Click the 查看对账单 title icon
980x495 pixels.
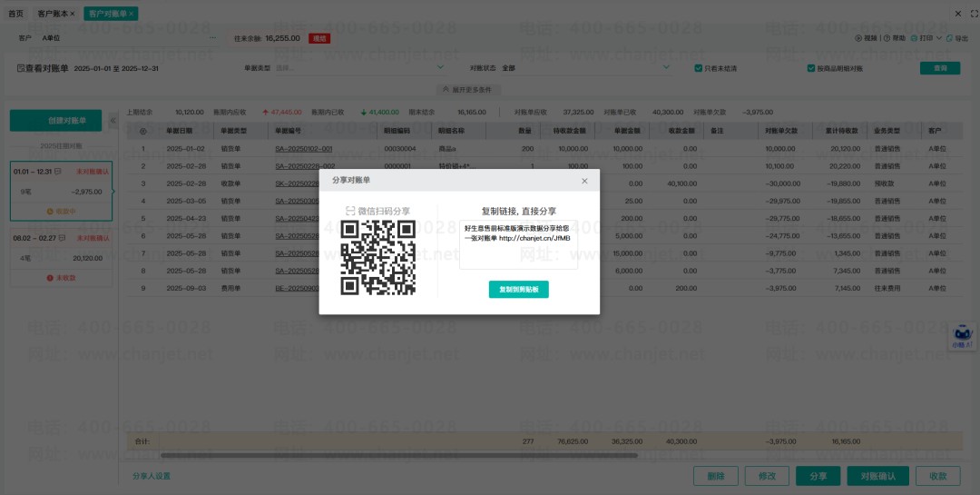21,68
